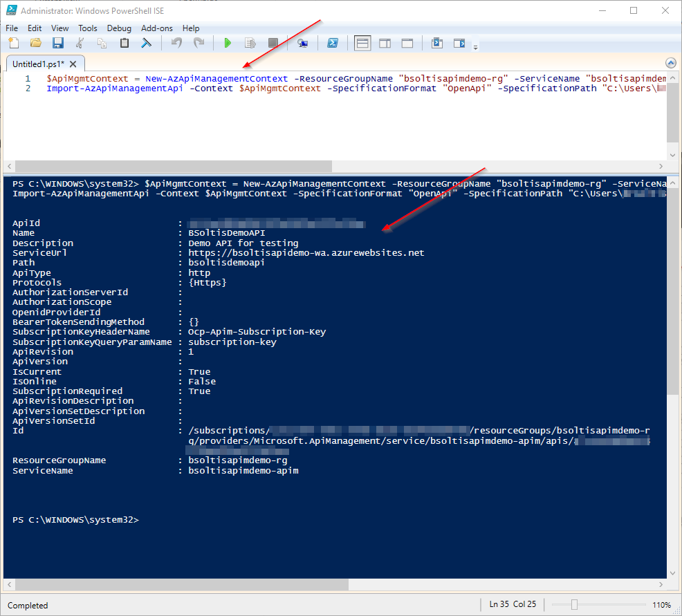
Task: Click the script pane horizontal scrollbar
Action: point(173,167)
